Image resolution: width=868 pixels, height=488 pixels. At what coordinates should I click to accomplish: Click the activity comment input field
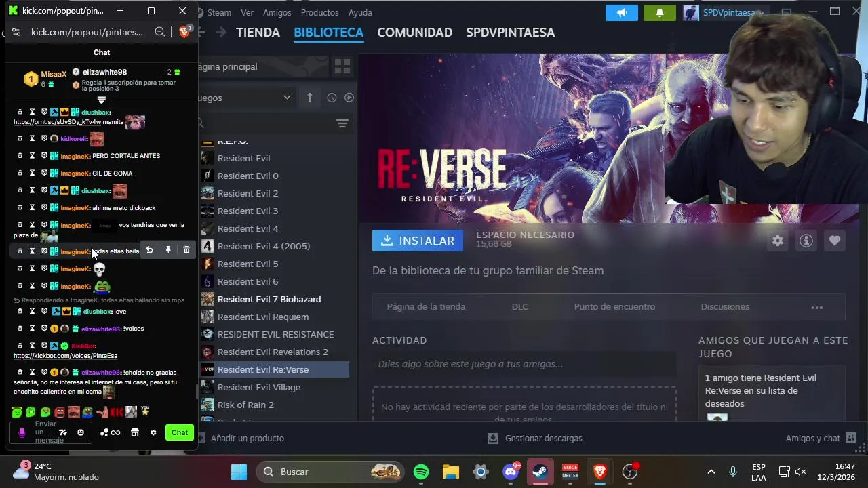pyautogui.click(x=524, y=364)
